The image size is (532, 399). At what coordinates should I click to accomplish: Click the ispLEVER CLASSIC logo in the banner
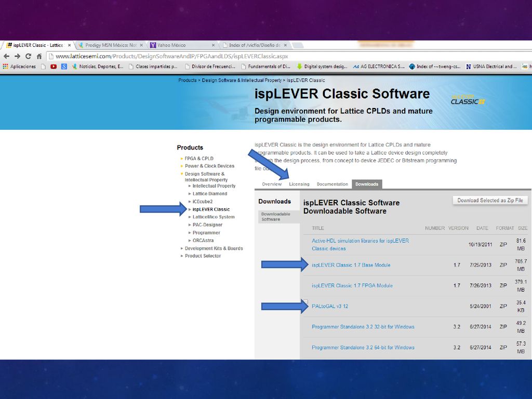coord(468,100)
